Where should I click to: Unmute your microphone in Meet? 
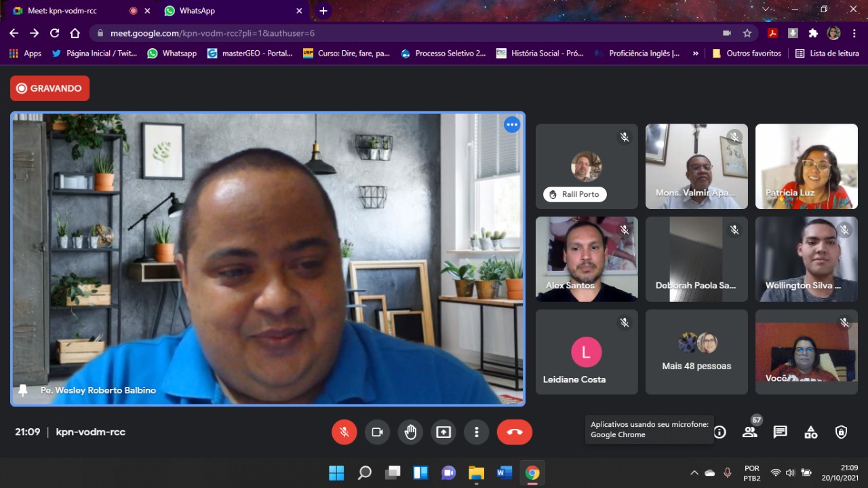pyautogui.click(x=344, y=432)
